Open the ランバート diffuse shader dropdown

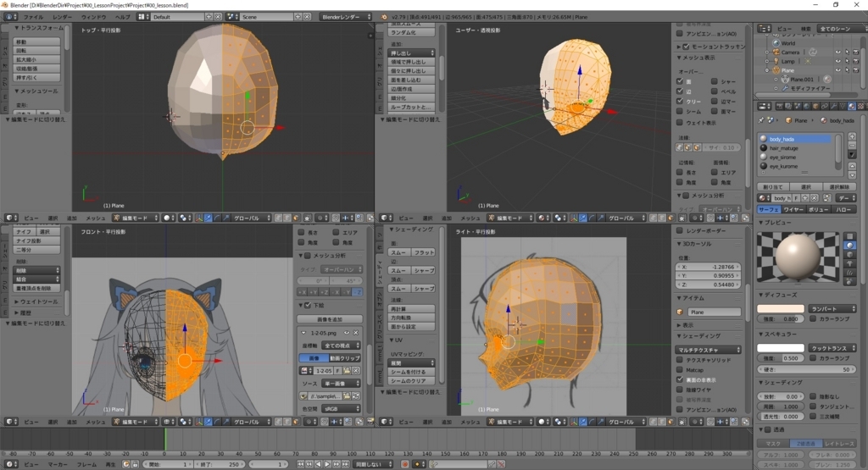(x=832, y=308)
